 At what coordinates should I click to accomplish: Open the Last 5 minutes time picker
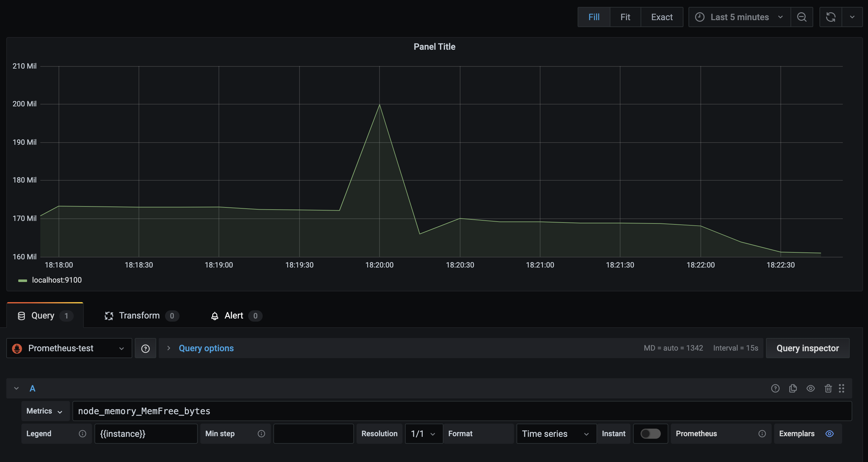(x=739, y=17)
